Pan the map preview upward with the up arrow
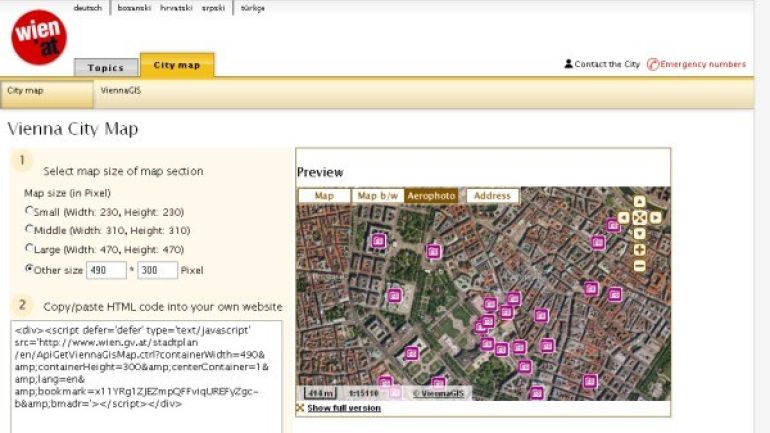 (639, 201)
